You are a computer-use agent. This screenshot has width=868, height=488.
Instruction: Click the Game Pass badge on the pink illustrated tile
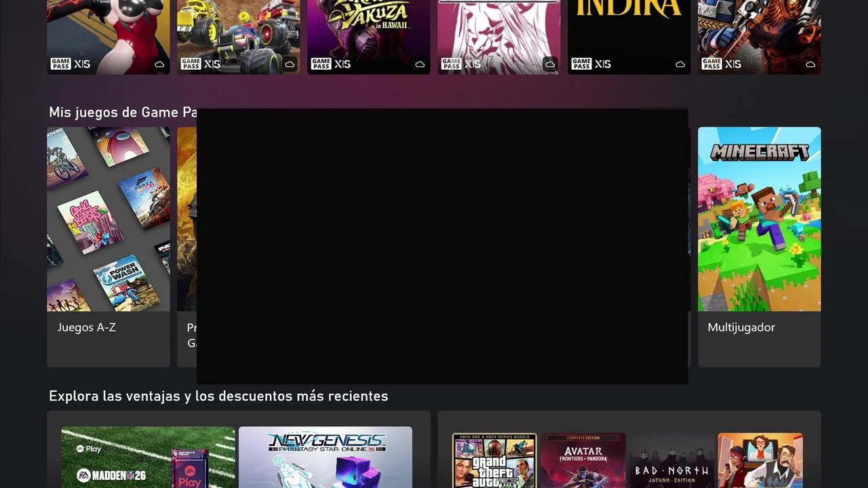[x=451, y=64]
